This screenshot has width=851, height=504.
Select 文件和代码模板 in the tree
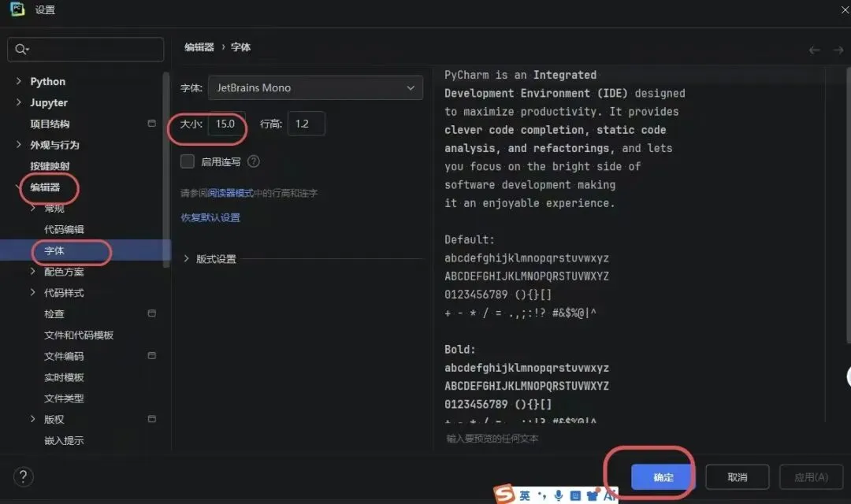[x=79, y=335]
